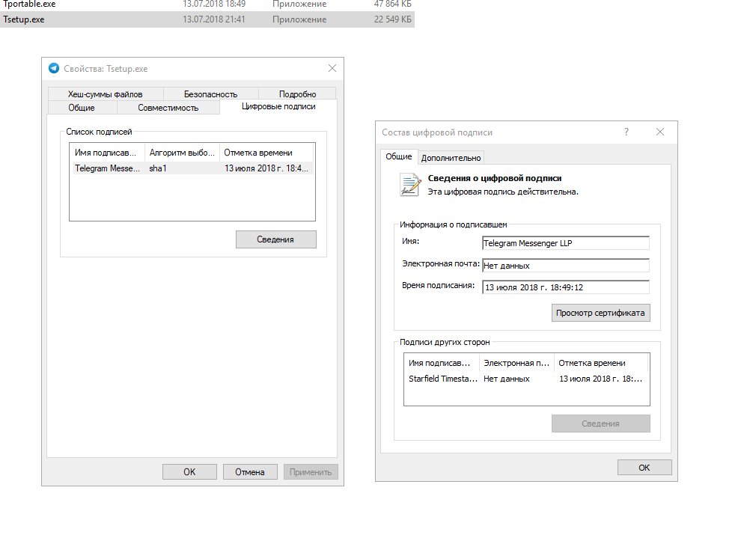Click the Электронная почта field
Image resolution: width=756 pixels, height=538 pixels.
click(566, 266)
